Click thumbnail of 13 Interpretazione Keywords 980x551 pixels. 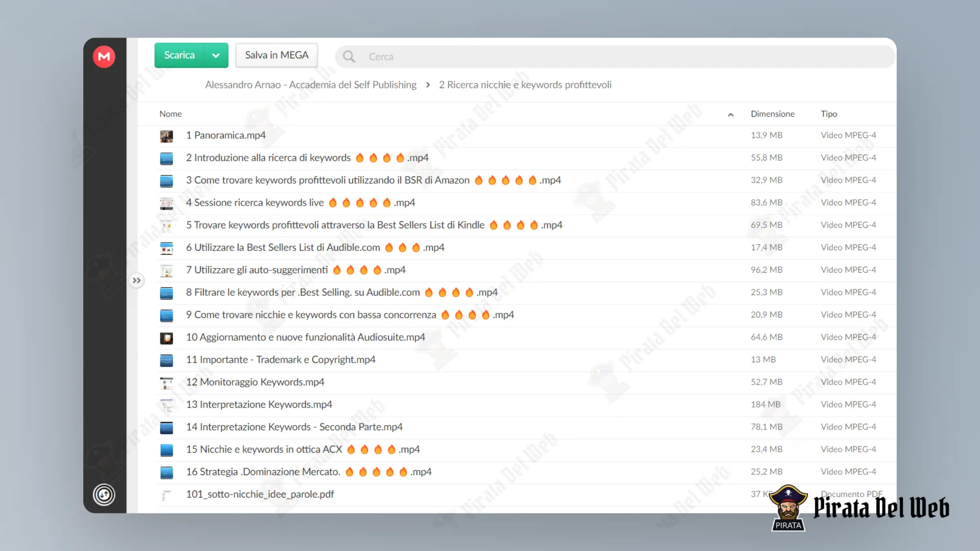point(166,405)
